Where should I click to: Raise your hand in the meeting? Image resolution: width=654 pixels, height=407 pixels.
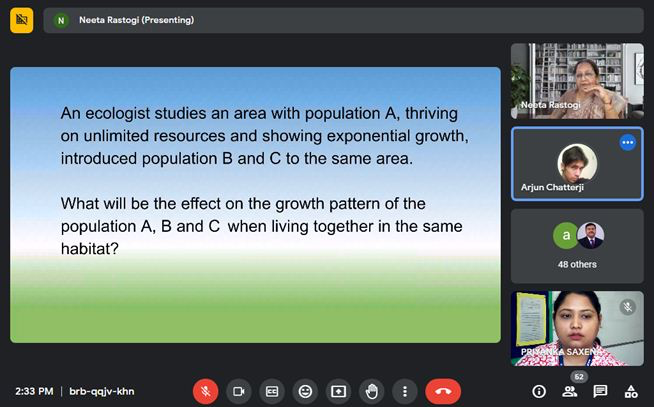[371, 391]
